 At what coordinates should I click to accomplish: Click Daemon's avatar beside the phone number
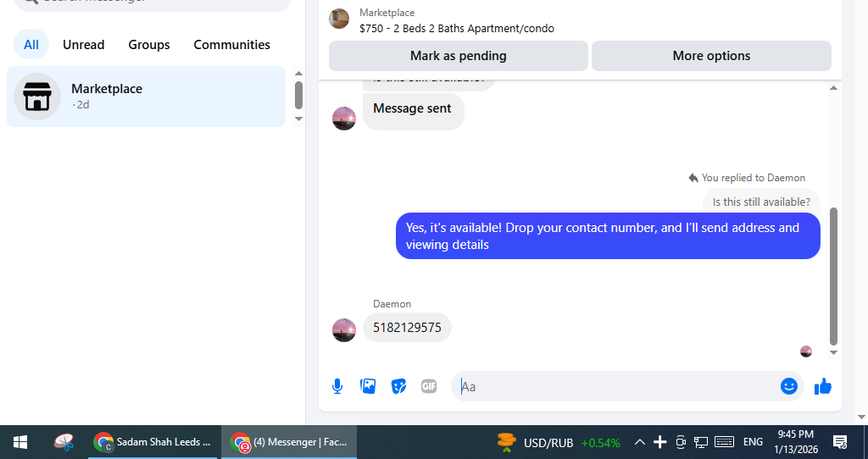pos(344,330)
